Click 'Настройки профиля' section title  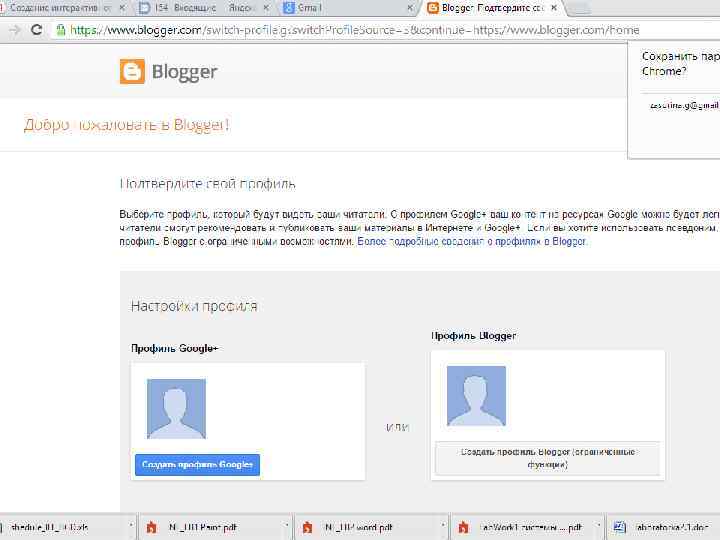click(x=194, y=306)
